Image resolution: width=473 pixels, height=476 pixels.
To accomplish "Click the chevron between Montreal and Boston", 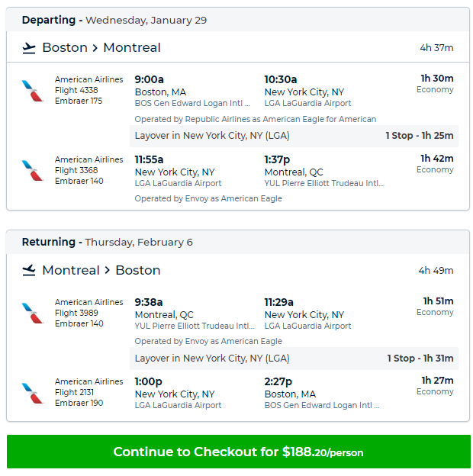I will [x=107, y=270].
